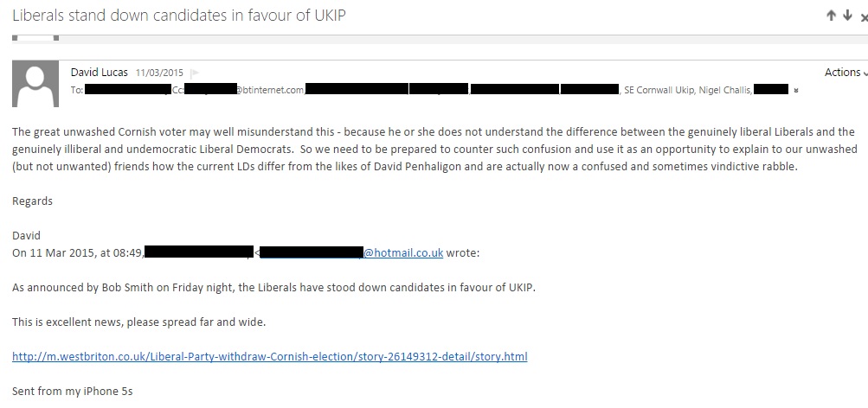868x408 pixels.
Task: Click the 'great unwashed Cornish voter' paragraph
Action: [x=433, y=149]
